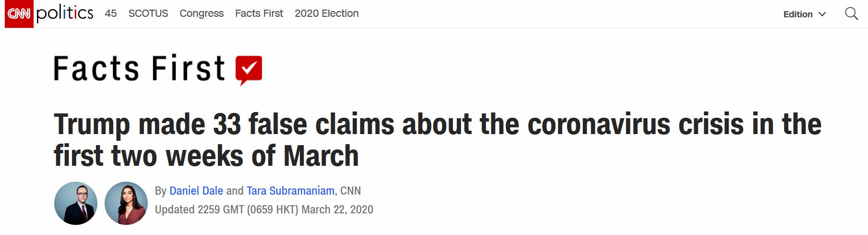
Task: Open Tara Subramaniam's author photo
Action: pos(126,203)
